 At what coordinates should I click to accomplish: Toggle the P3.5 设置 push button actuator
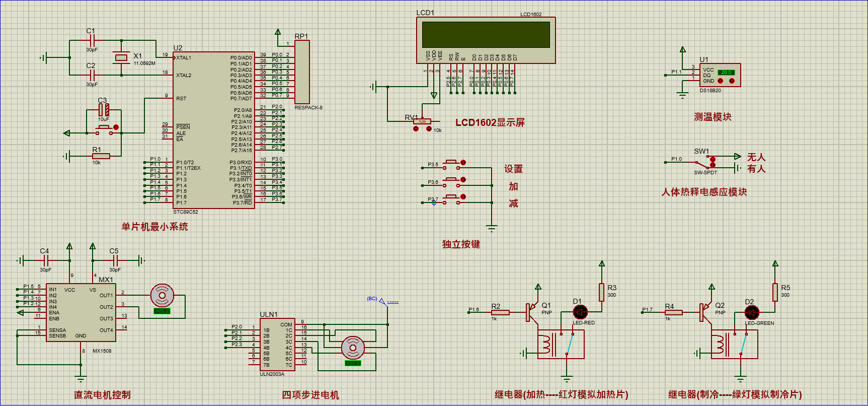pyautogui.click(x=463, y=162)
